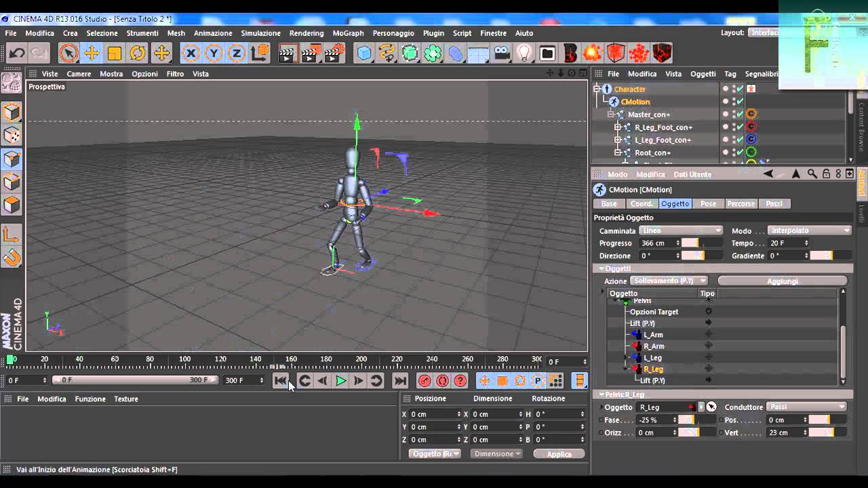Expand R_Leg_Foot_con+ in object tree
Viewport: 868px width, 488px height.
(618, 127)
